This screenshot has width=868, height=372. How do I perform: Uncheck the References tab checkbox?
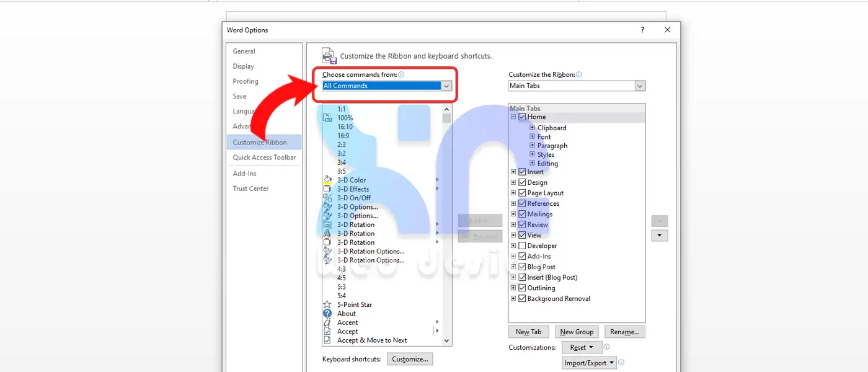pos(522,203)
